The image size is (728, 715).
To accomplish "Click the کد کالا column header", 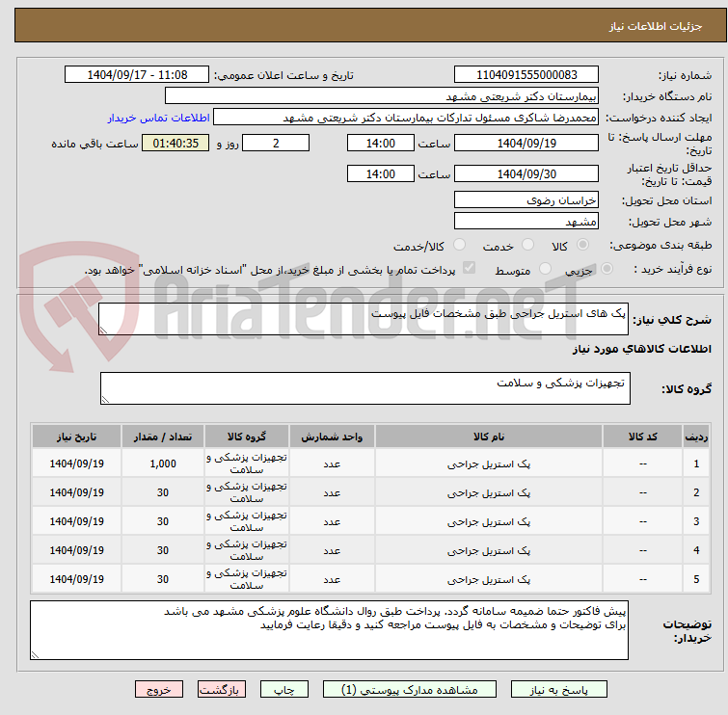I will (x=642, y=437).
